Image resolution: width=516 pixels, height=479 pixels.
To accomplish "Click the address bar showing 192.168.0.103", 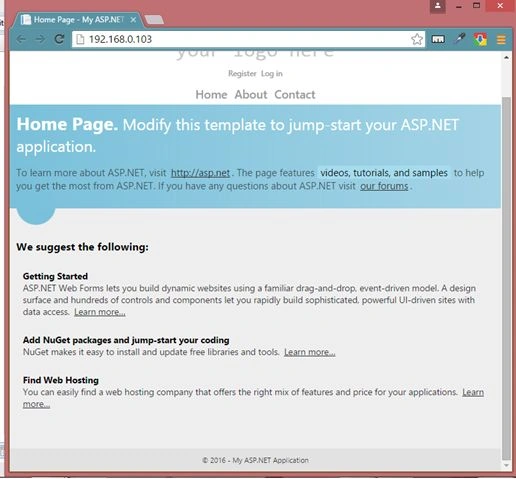I will pos(248,39).
